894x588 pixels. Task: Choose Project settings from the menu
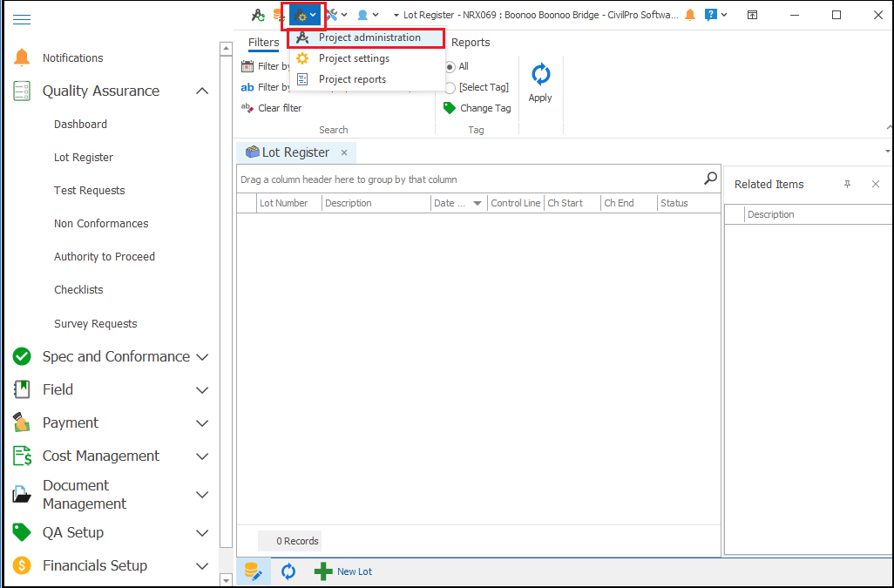point(354,58)
